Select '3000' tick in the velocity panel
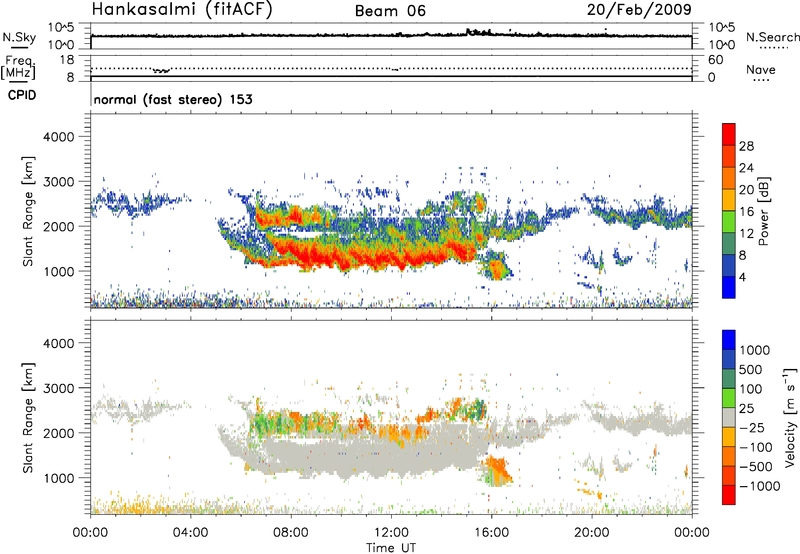Screen dimensions: 800x554 coord(59,388)
